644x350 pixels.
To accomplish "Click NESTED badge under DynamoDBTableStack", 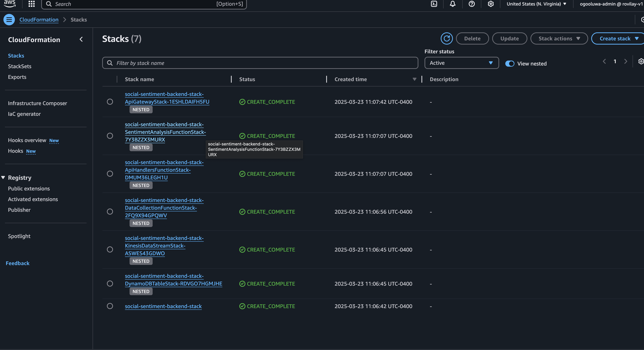I will click(x=141, y=291).
